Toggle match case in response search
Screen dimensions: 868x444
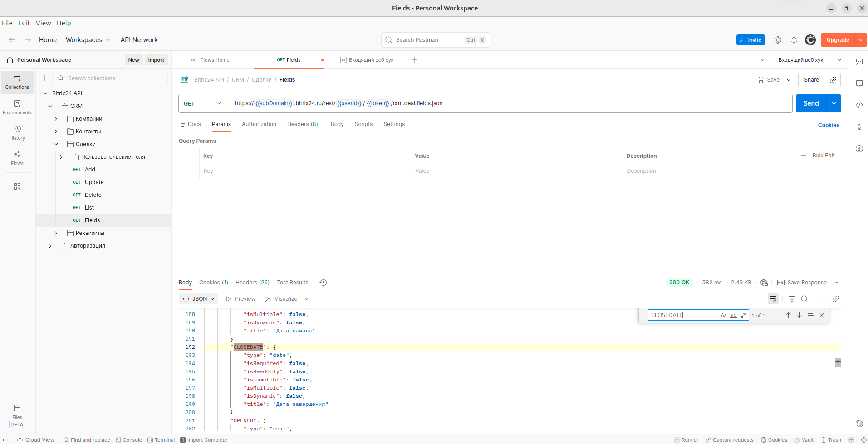(x=724, y=315)
